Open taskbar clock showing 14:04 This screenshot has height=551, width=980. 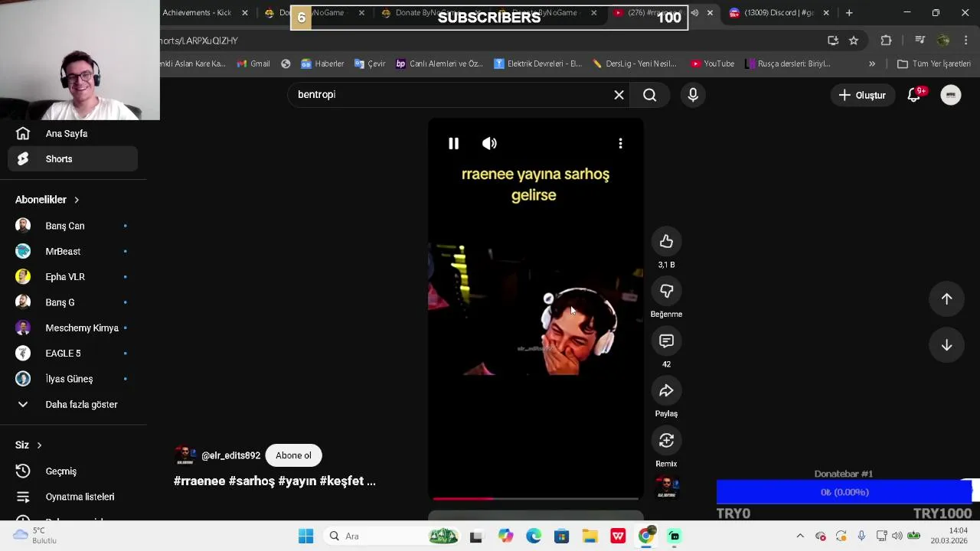[x=949, y=536]
